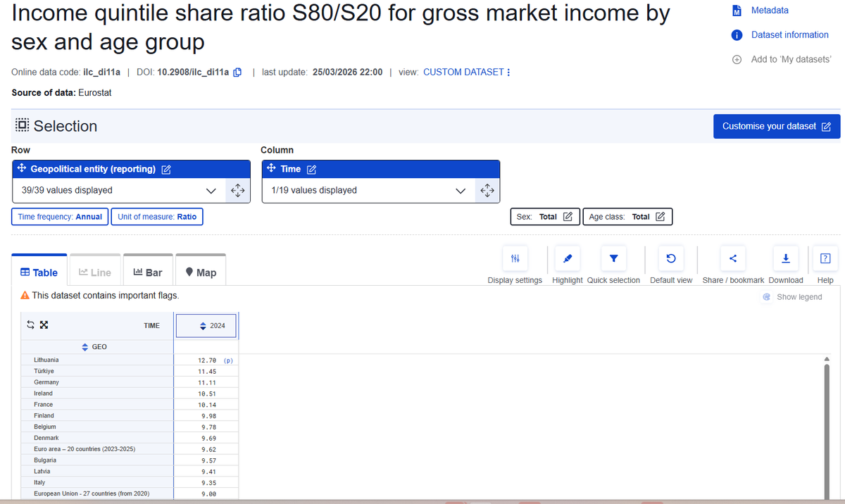Click the Ireland row label

coord(43,393)
